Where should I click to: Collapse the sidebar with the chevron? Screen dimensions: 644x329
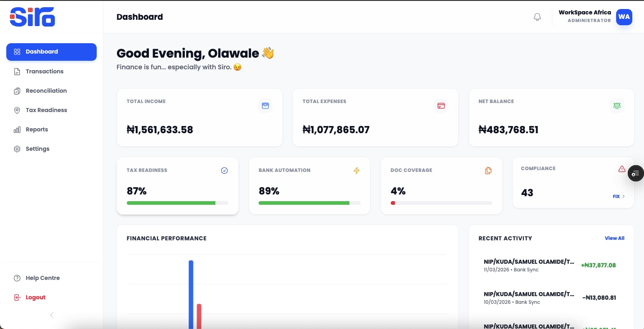pyautogui.click(x=52, y=315)
